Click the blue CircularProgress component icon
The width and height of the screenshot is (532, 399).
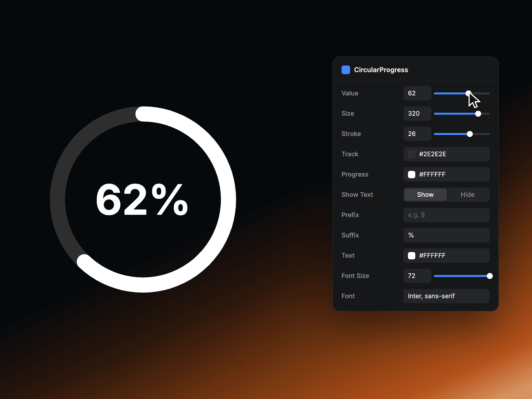346,70
